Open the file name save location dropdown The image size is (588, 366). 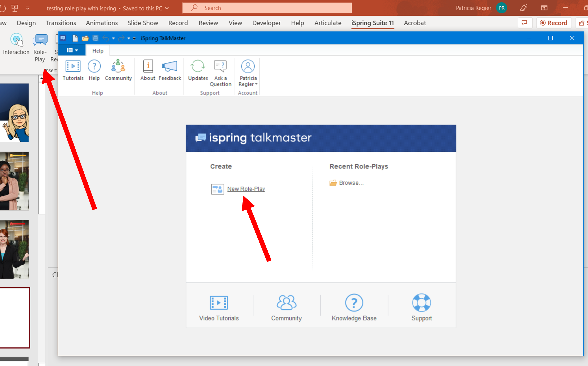(167, 8)
